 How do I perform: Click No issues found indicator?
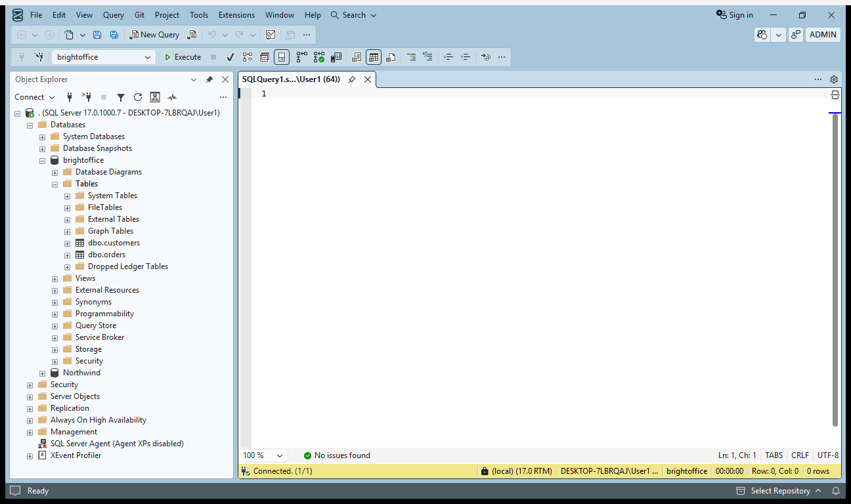point(337,455)
